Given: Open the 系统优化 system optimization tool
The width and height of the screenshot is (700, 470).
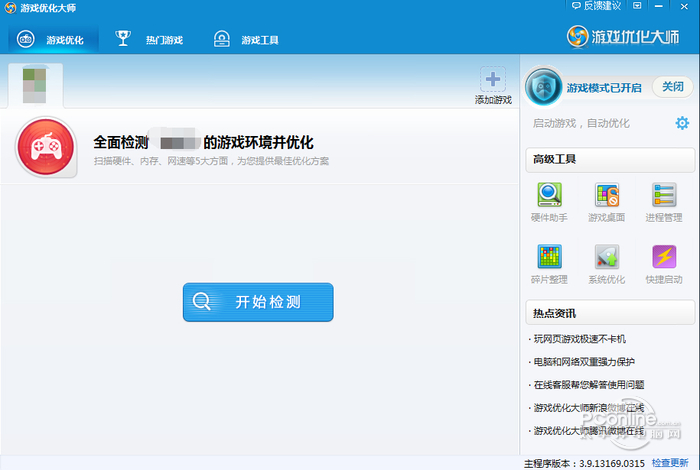Looking at the screenshot, I should [606, 264].
